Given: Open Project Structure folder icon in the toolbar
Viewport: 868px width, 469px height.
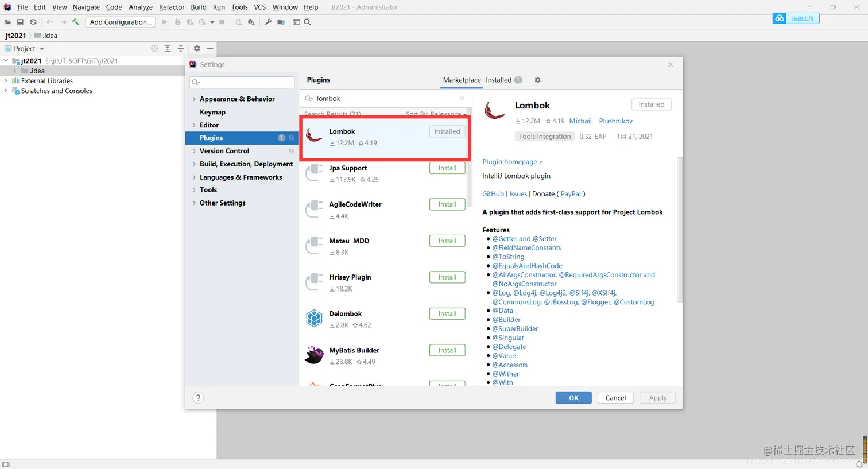Looking at the screenshot, I should click(281, 22).
